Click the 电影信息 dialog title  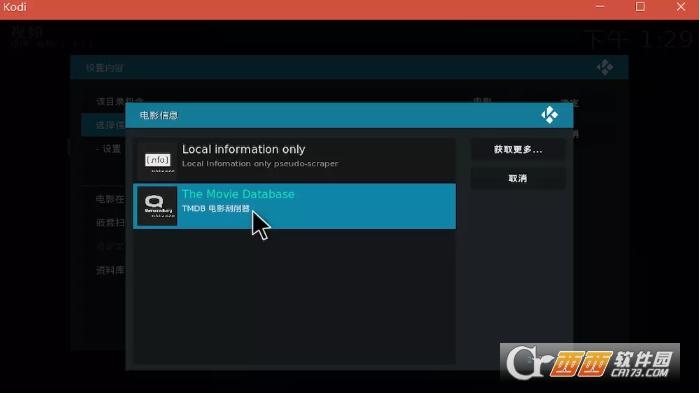(158, 115)
